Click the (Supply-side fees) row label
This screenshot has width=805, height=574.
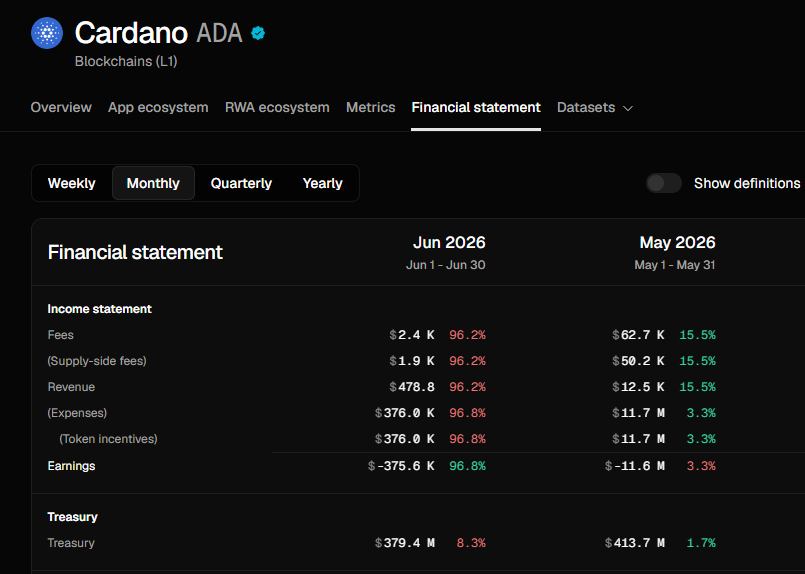click(97, 361)
